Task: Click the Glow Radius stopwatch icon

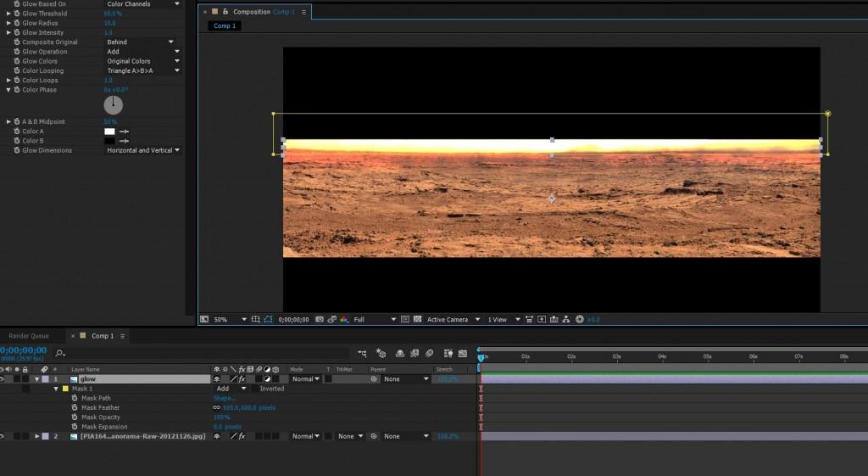Action: pos(16,23)
